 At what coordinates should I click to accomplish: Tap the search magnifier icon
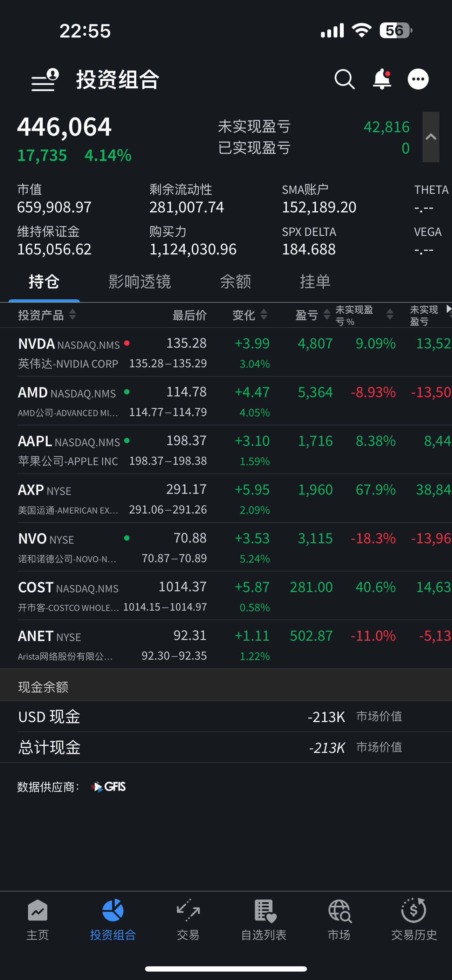[x=345, y=79]
